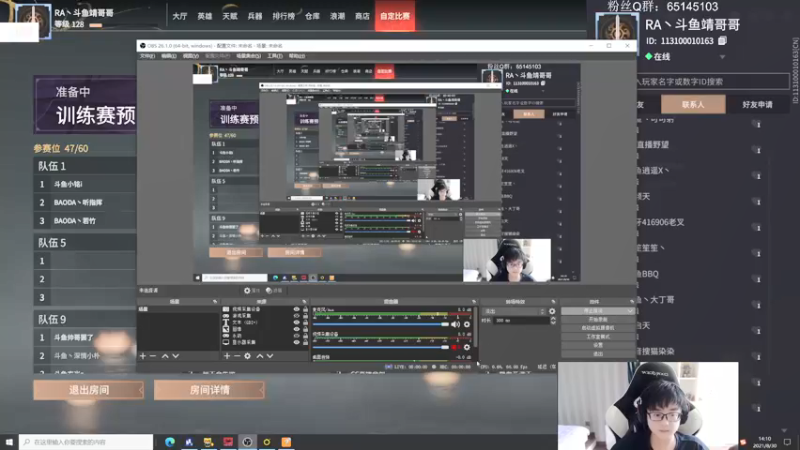800x450 pixels.
Task: Adjust the first mixer channel volume slider
Action: (381, 324)
